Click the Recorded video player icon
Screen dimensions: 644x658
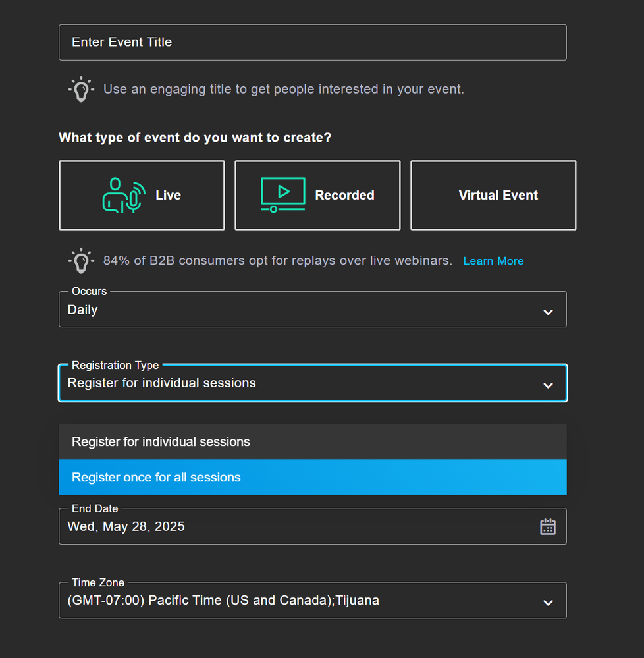282,195
